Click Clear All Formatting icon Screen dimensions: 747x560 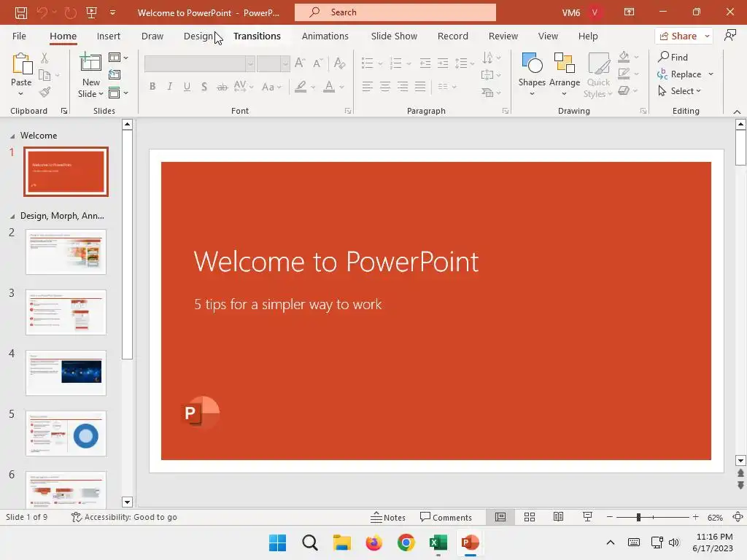(x=340, y=63)
